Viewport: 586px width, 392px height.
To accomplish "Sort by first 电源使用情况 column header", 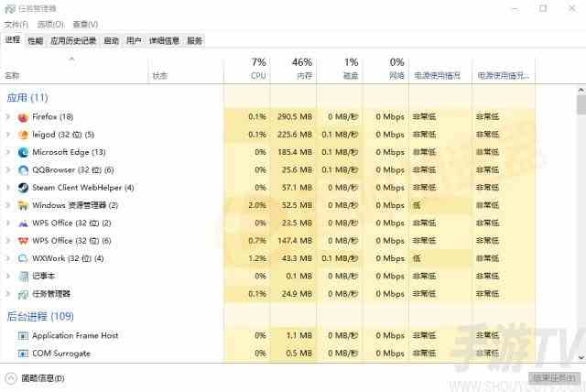I will (440, 71).
